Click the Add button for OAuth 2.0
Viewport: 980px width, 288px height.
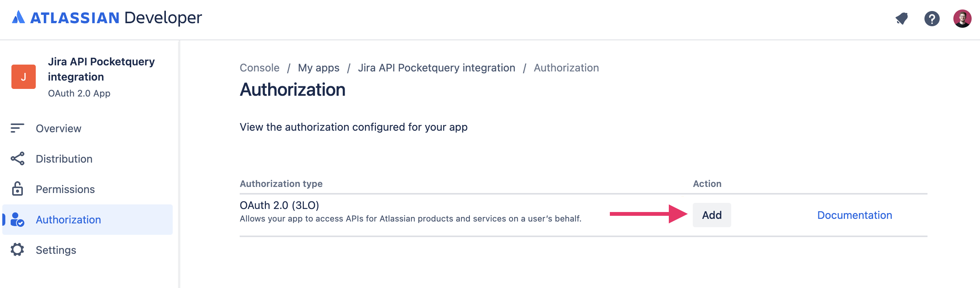[x=712, y=215]
